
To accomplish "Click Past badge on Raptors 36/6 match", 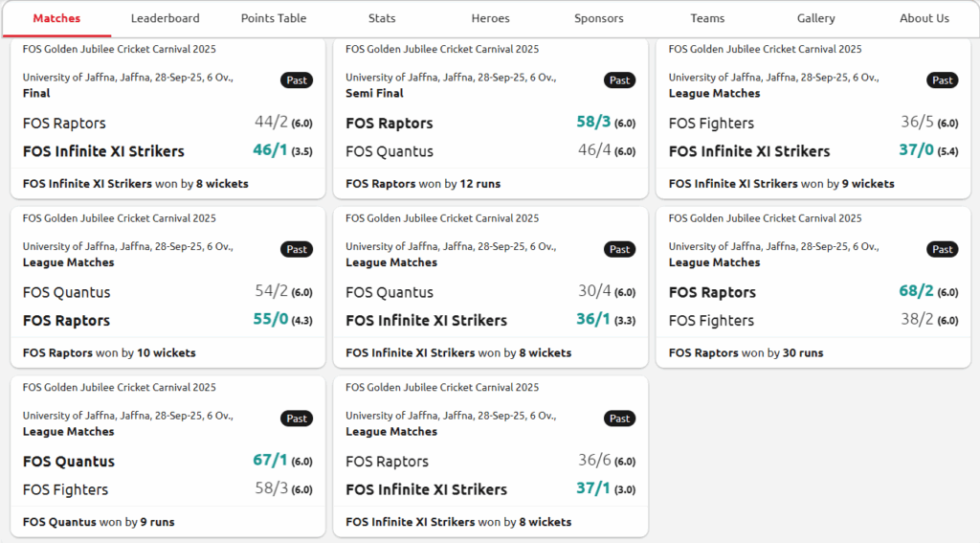I will pyautogui.click(x=619, y=419).
